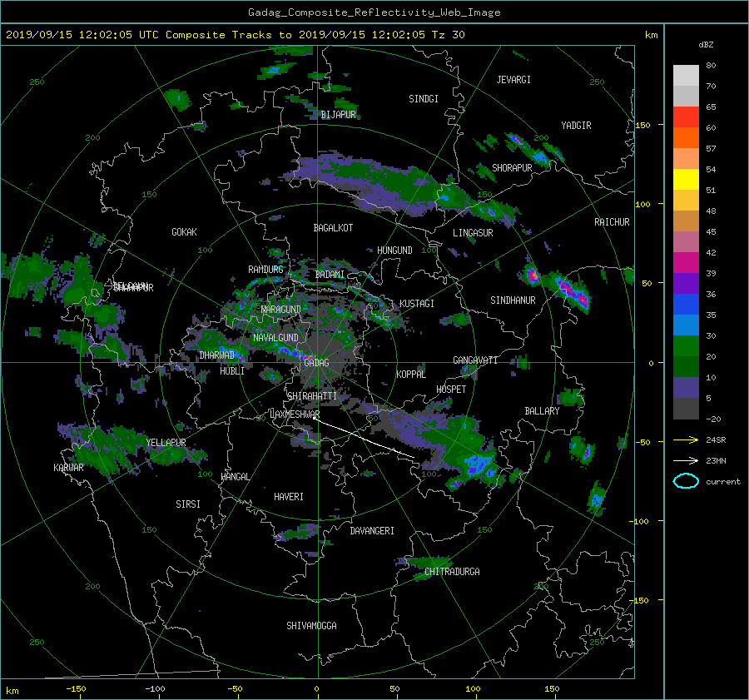Pick the bright green 20-30 dBZ swatch
The width and height of the screenshot is (749, 700).
tap(686, 346)
